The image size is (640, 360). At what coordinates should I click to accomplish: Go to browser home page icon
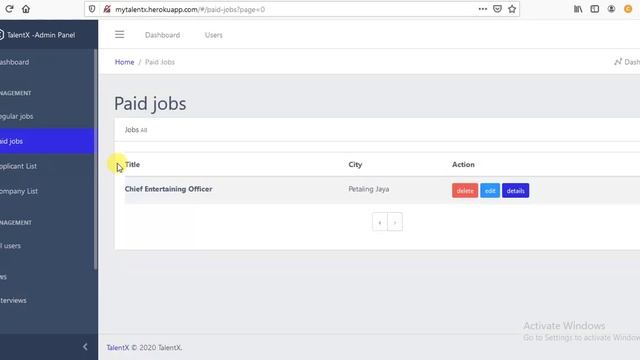tap(26, 9)
